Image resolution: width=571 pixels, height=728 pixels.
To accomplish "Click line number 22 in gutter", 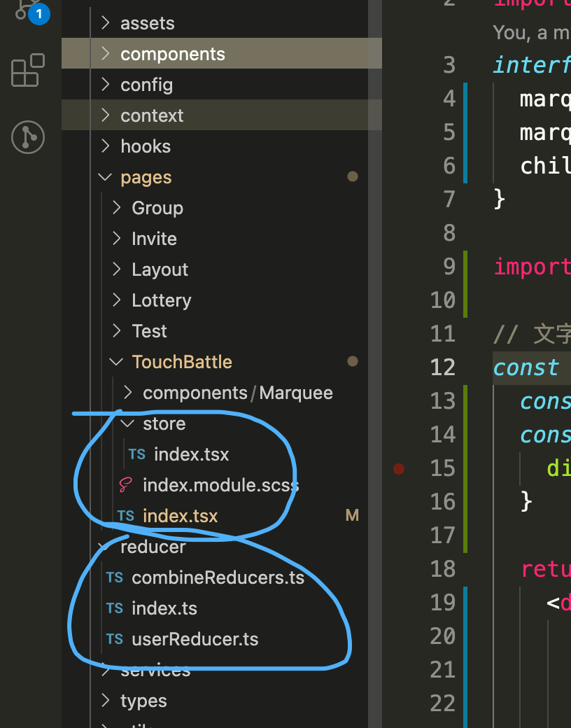I will tap(443, 703).
